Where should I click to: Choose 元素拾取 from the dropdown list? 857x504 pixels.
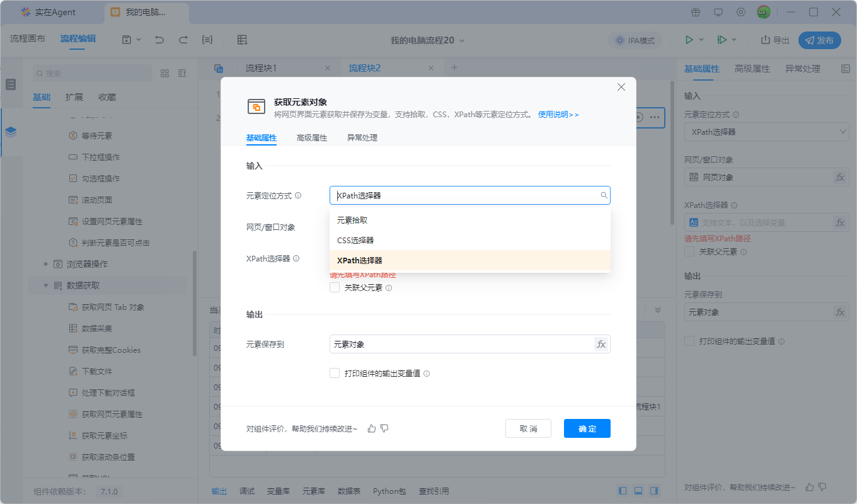point(470,220)
